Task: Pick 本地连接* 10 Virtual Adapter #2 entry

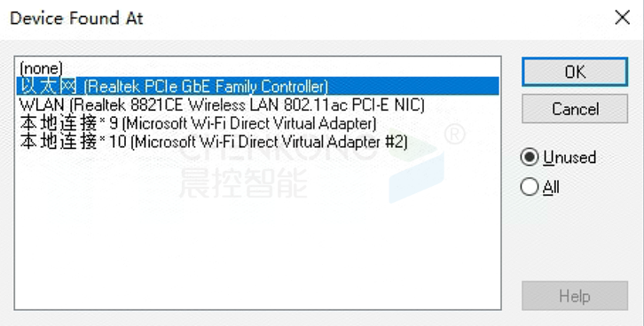Action: tap(257, 142)
